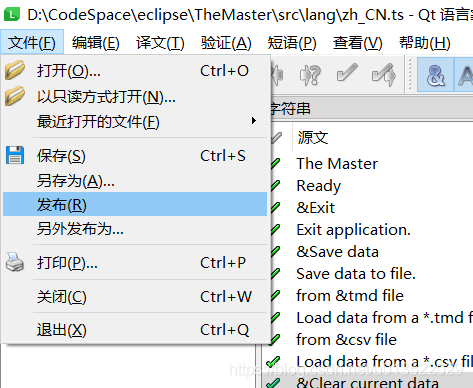
Task: Click 发布(R) menu entry
Action: click(135, 204)
